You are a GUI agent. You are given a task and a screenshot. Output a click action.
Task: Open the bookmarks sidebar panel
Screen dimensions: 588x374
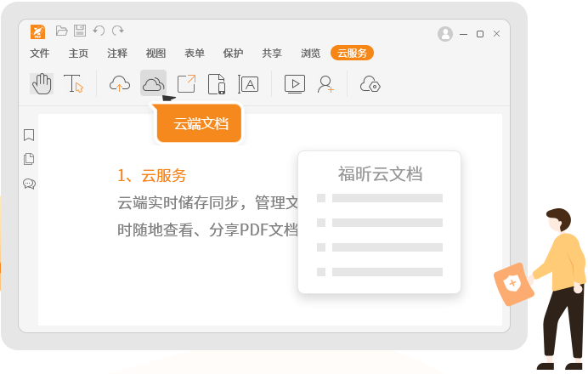[29, 135]
